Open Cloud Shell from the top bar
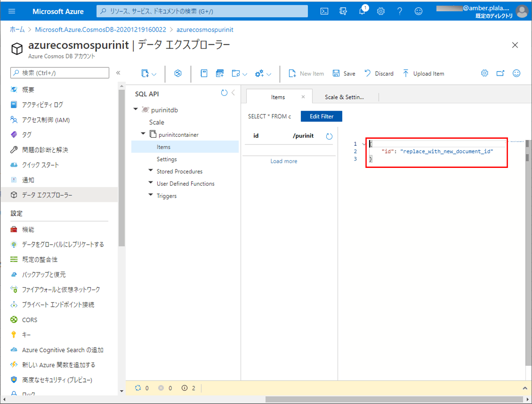 click(324, 11)
